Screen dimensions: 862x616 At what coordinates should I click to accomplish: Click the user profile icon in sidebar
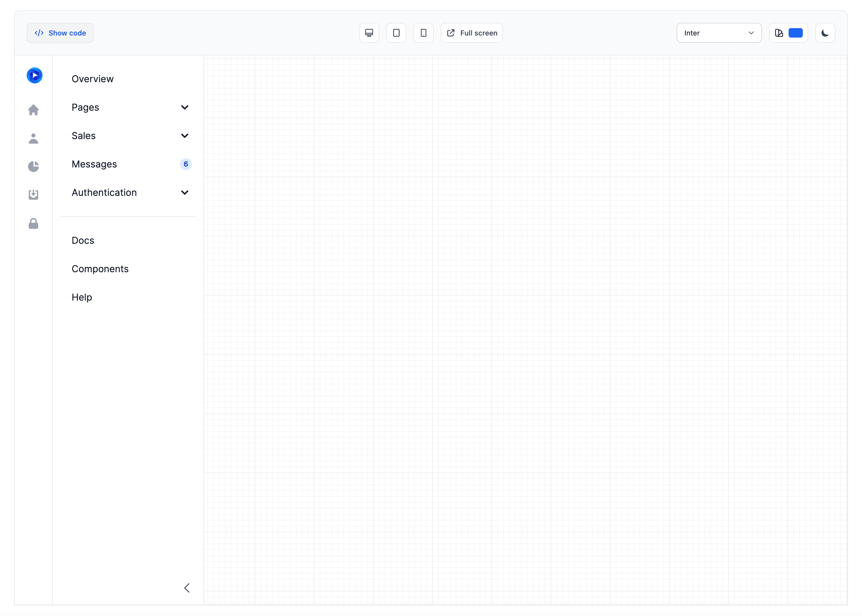(x=33, y=138)
